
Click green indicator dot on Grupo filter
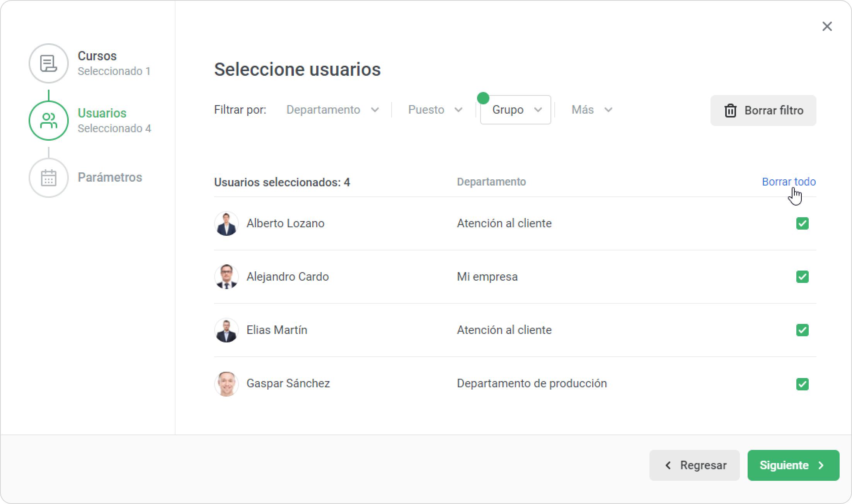pos(483,98)
